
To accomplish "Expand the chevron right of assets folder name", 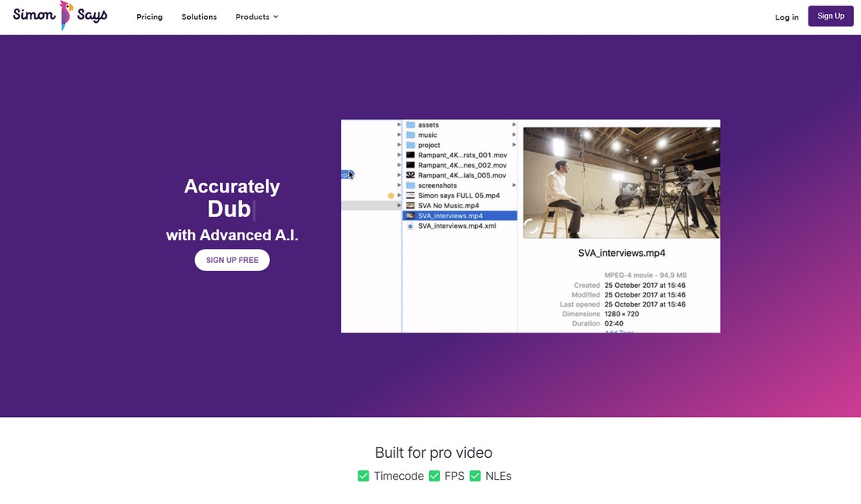I will click(514, 125).
